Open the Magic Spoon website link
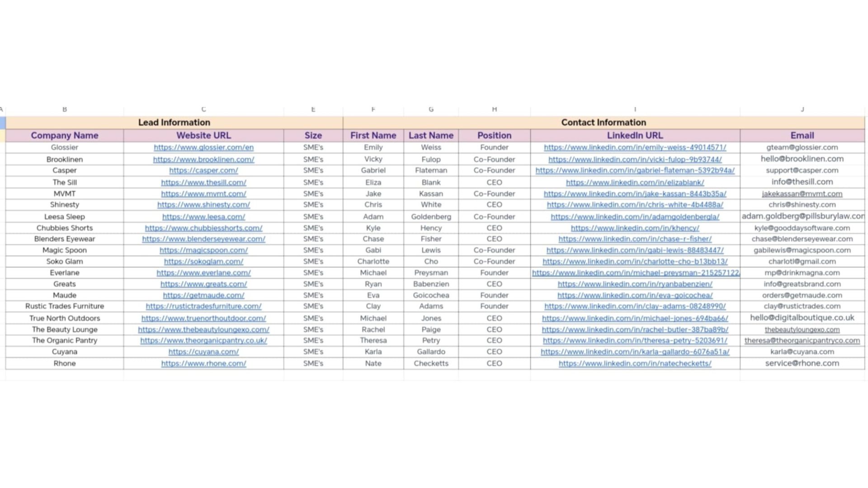The height and width of the screenshot is (488, 868). pyautogui.click(x=203, y=250)
